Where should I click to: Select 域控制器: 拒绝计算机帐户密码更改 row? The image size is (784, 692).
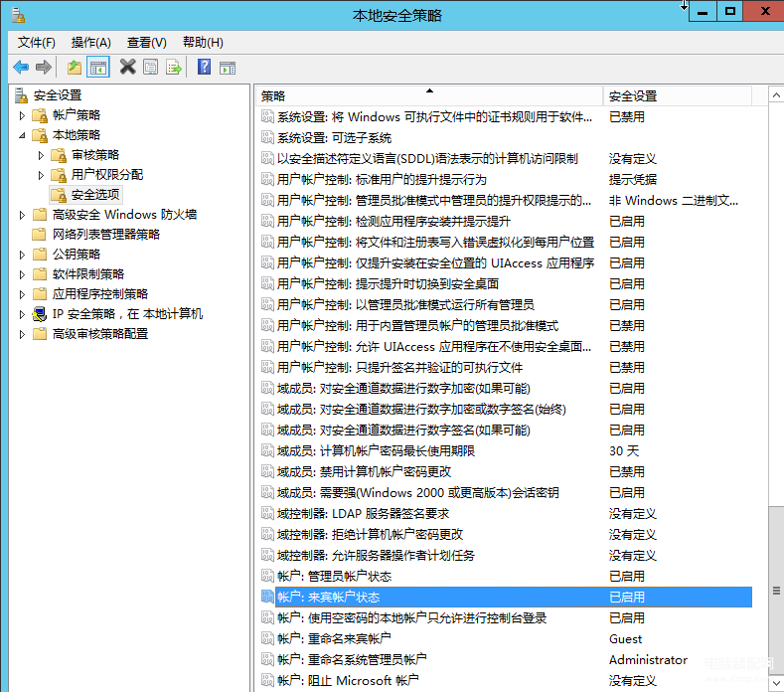(506, 534)
